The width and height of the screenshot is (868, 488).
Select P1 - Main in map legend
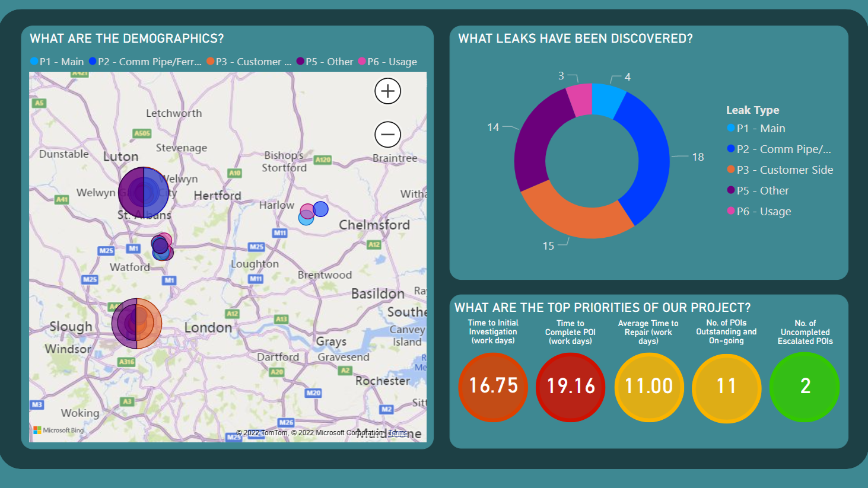click(57, 62)
